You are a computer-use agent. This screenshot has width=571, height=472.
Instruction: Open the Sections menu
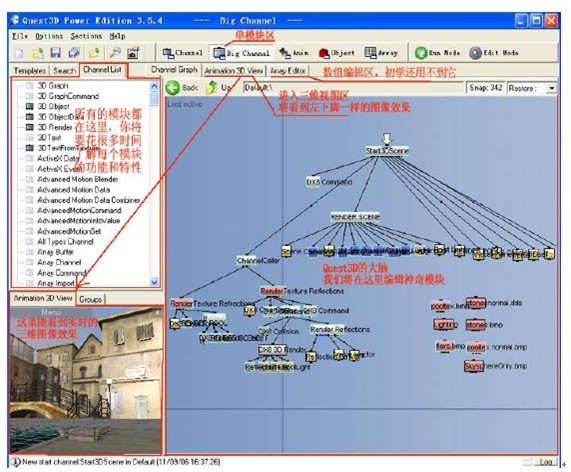[x=86, y=36]
